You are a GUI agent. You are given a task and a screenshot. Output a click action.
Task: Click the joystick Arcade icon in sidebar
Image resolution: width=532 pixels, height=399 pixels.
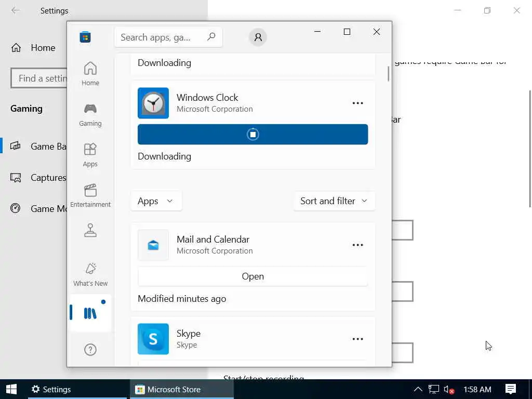point(90,230)
